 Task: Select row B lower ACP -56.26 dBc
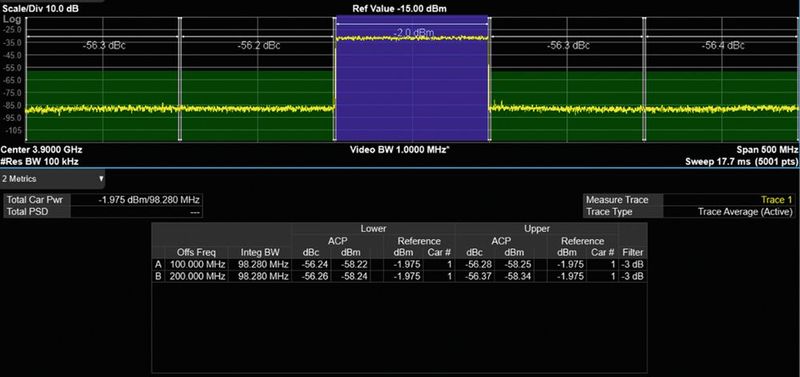click(312, 277)
